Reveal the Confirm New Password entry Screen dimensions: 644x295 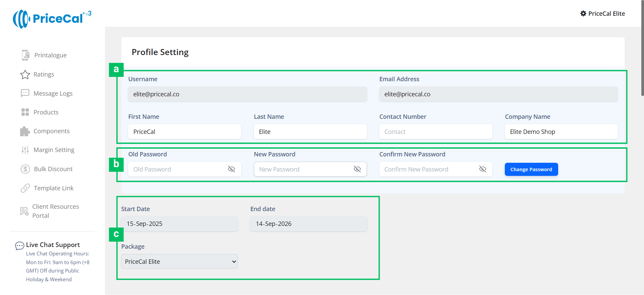tap(483, 169)
